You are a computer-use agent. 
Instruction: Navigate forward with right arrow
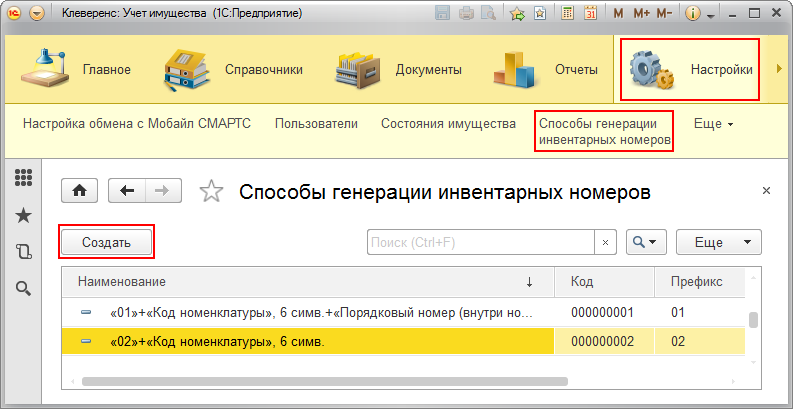[164, 191]
